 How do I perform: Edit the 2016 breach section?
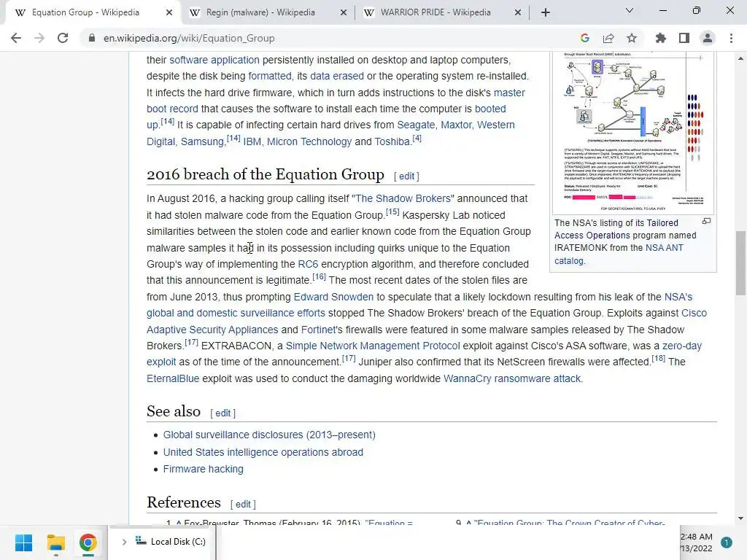click(x=406, y=176)
